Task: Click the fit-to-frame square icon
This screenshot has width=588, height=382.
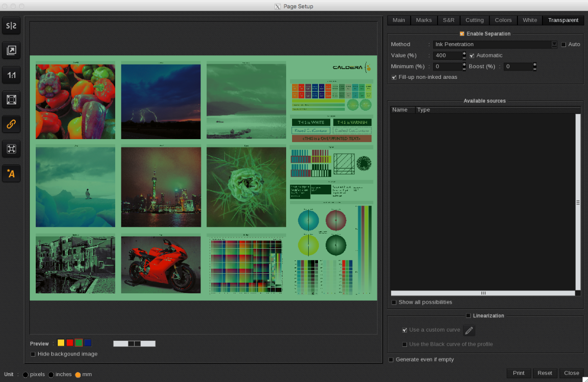Action: point(11,100)
